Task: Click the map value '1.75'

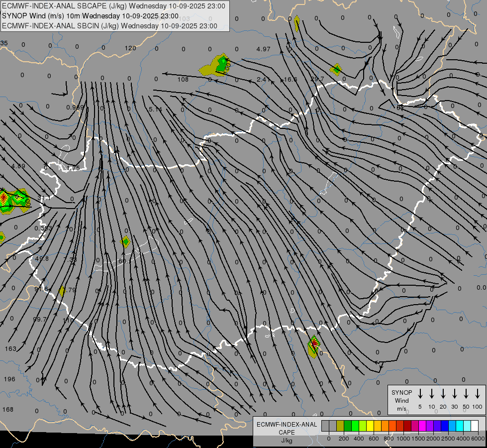Action: tap(73, 168)
